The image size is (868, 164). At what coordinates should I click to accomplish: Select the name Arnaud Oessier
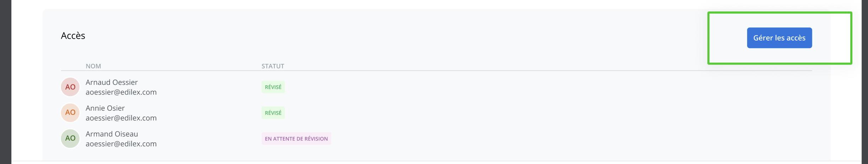tap(112, 82)
